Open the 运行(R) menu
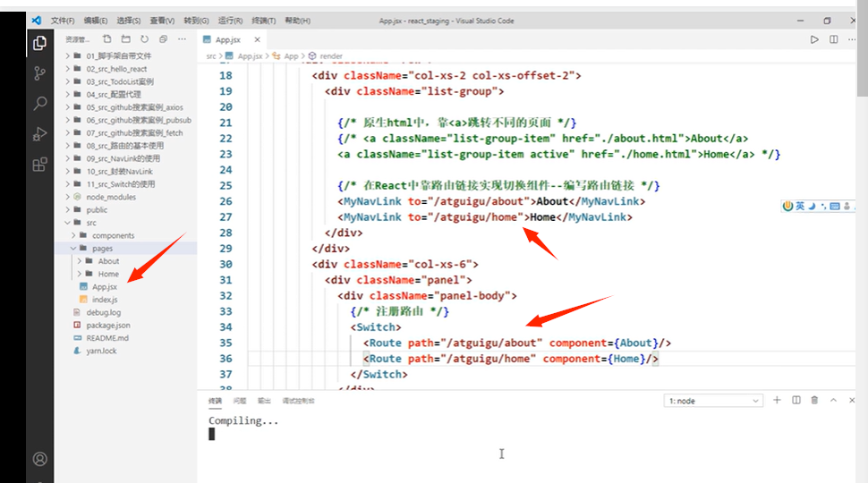This screenshot has height=483, width=868. pyautogui.click(x=230, y=21)
